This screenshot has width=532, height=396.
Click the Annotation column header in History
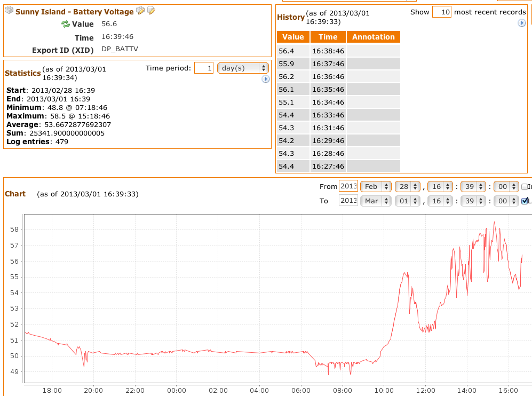click(374, 37)
